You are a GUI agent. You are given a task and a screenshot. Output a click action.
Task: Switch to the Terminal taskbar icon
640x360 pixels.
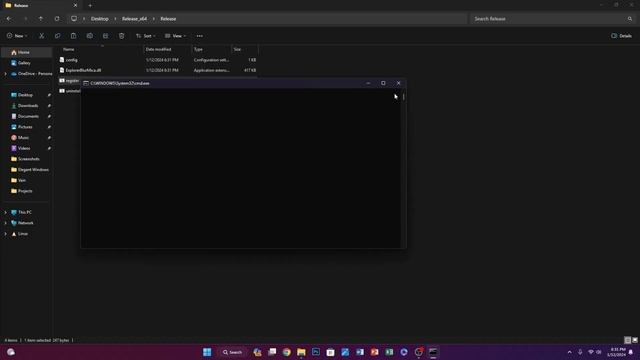[433, 352]
